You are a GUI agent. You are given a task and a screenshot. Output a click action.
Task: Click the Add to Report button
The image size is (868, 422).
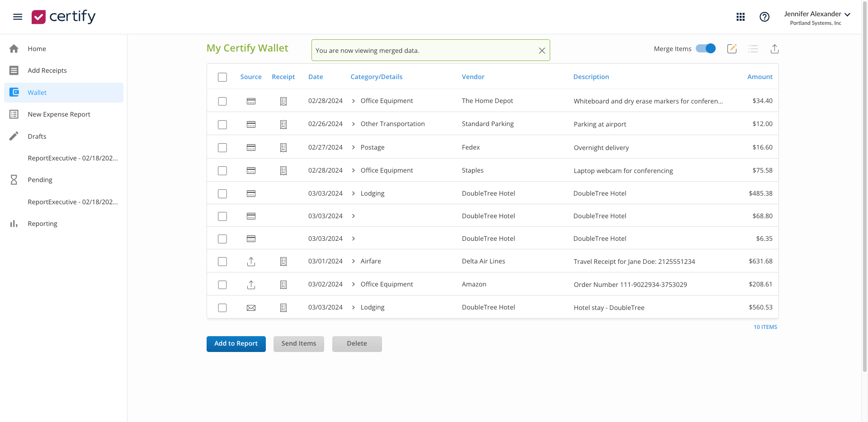coord(236,343)
